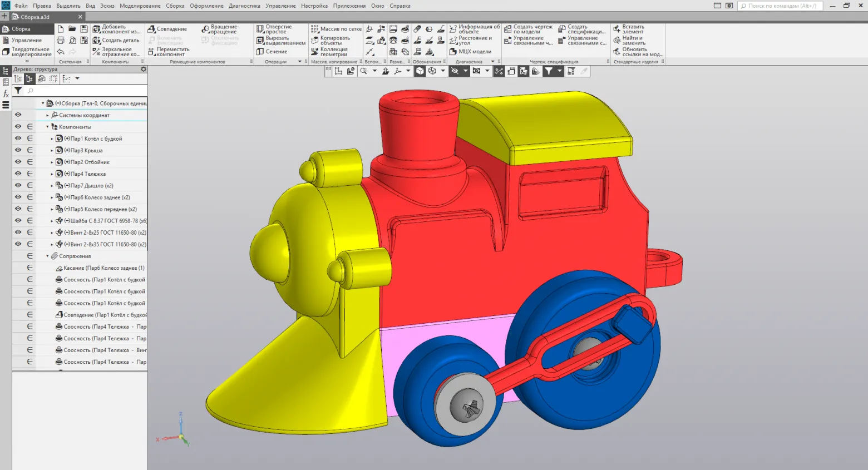
Task: Activate Зеркальное отражение компонентов tool
Action: pos(117,52)
